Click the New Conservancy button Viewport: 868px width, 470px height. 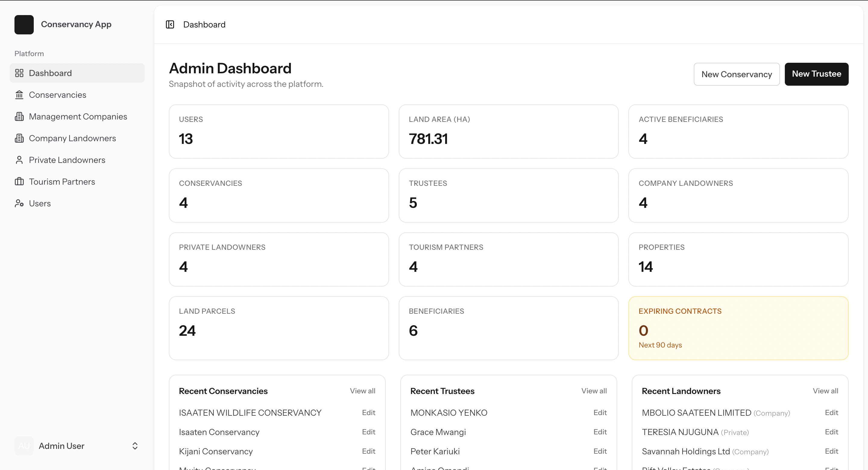(737, 74)
